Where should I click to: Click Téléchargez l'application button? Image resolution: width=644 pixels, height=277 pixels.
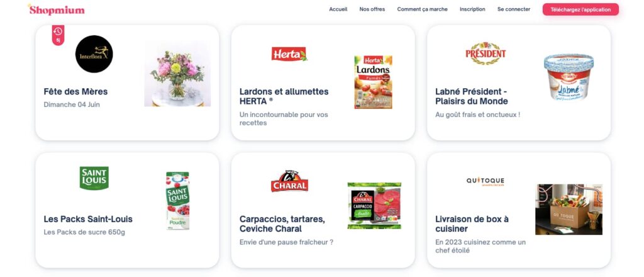click(580, 9)
